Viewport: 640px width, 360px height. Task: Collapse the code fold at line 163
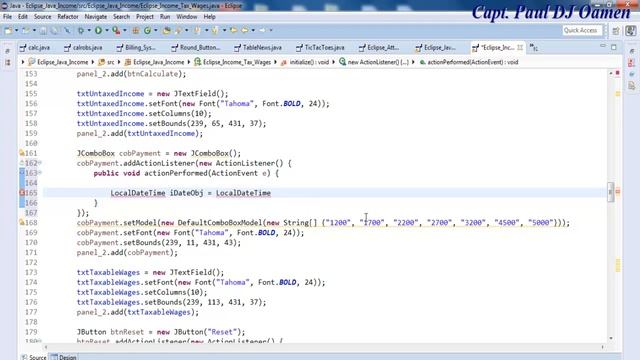tap(40, 173)
